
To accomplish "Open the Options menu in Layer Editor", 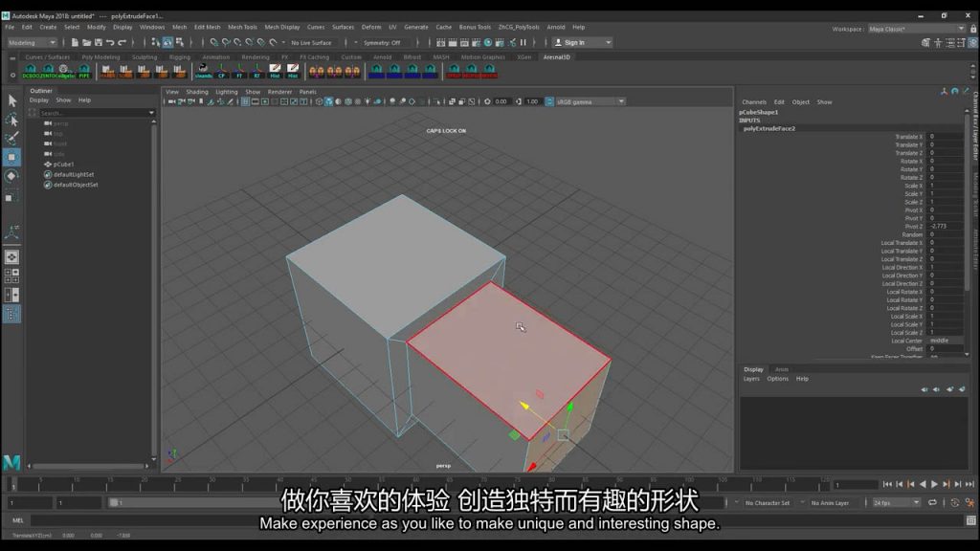I will [777, 379].
